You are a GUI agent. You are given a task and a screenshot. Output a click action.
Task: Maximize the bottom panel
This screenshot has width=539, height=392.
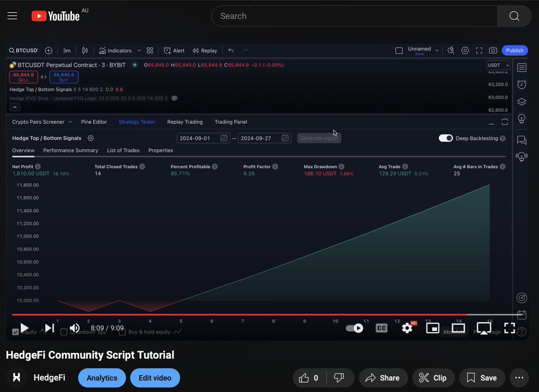tap(504, 122)
